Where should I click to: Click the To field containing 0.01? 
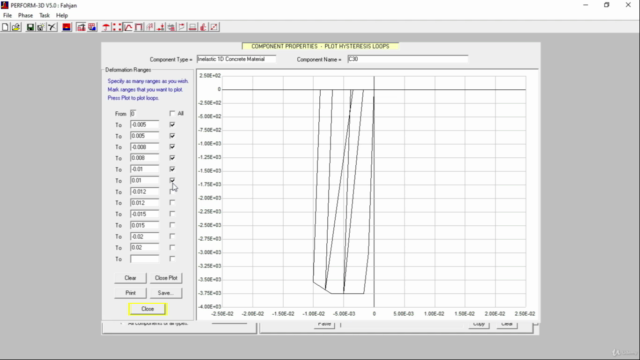pyautogui.click(x=144, y=180)
